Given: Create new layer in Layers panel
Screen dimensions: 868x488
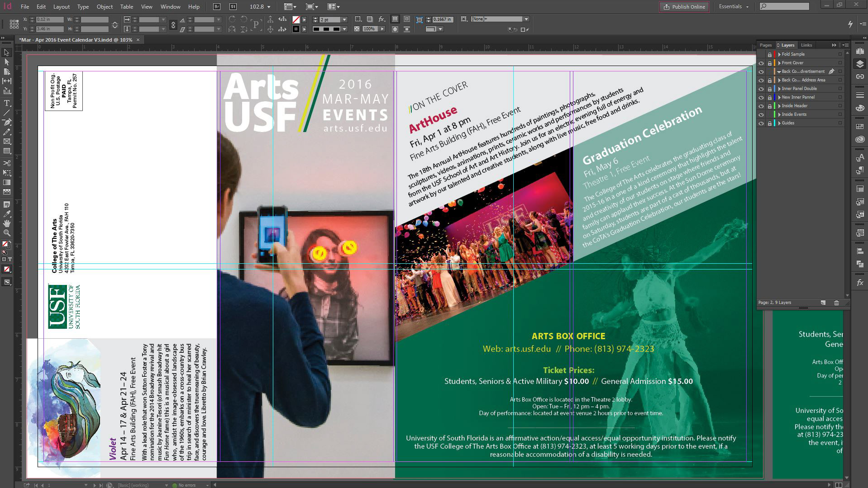Looking at the screenshot, I should (823, 303).
